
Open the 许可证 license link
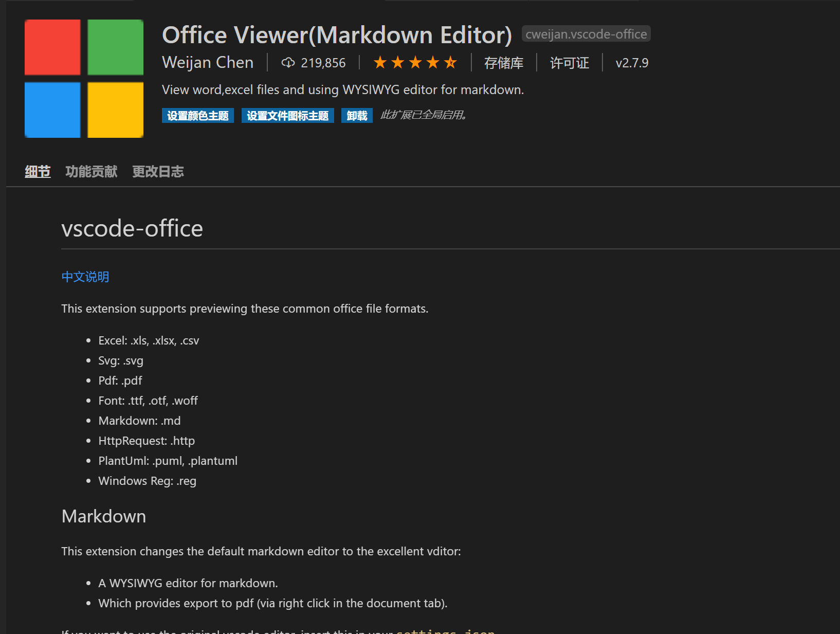click(x=570, y=63)
